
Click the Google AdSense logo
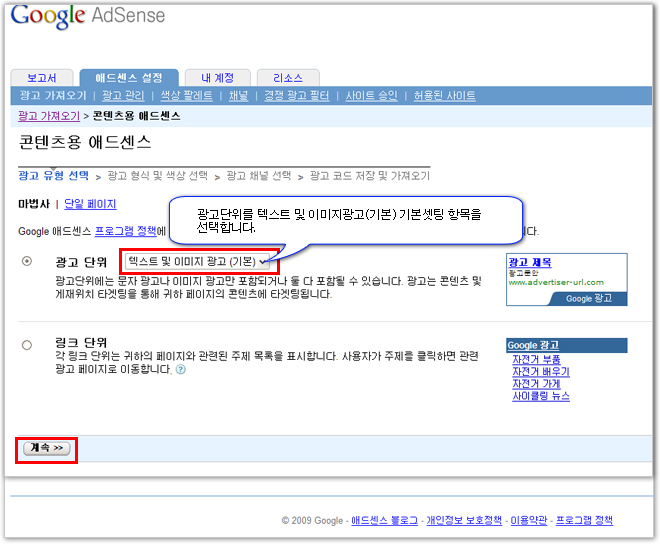point(88,16)
